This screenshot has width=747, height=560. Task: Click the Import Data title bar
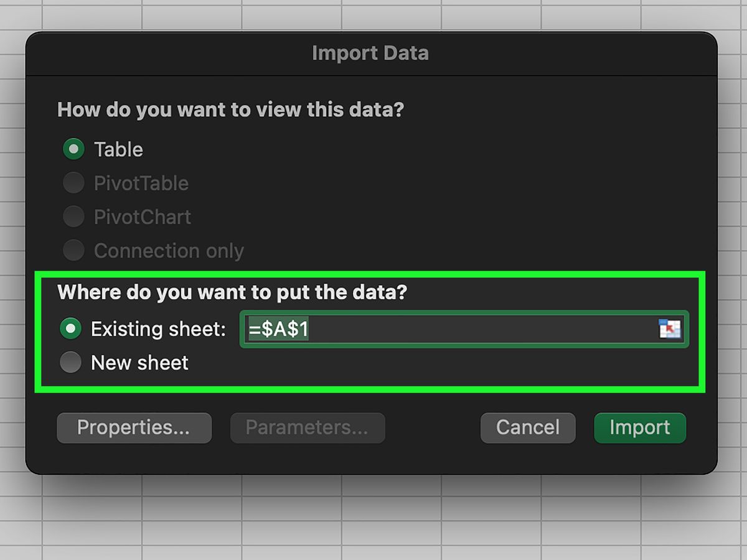pyautogui.click(x=371, y=54)
